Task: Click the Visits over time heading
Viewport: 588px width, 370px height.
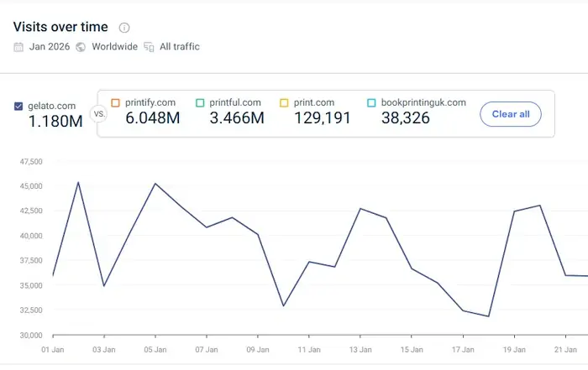Action: click(x=60, y=27)
